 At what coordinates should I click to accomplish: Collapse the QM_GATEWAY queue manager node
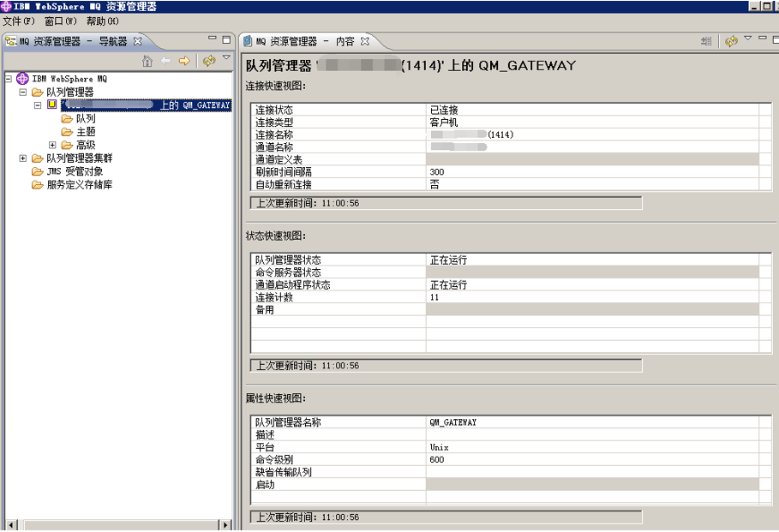click(x=37, y=105)
